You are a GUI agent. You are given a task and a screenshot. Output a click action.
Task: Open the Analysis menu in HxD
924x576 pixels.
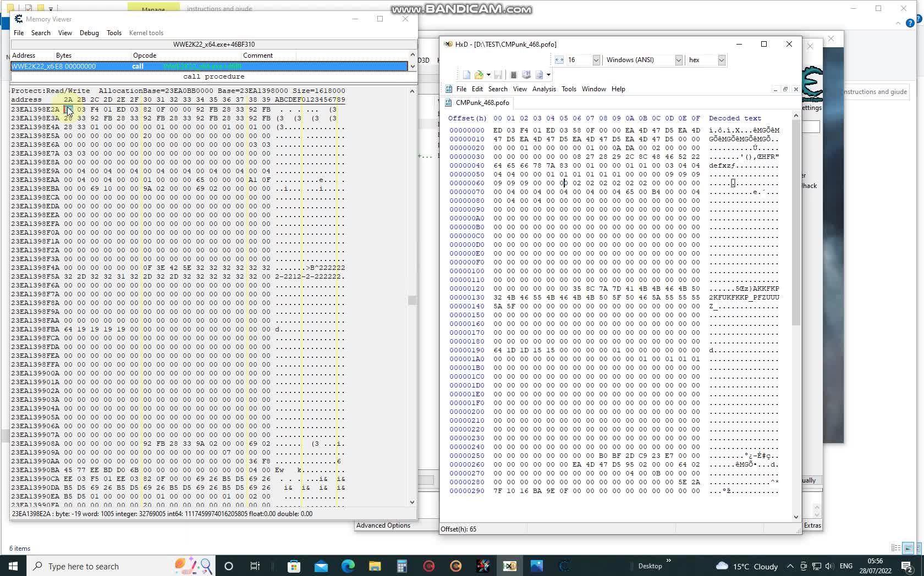tap(544, 88)
